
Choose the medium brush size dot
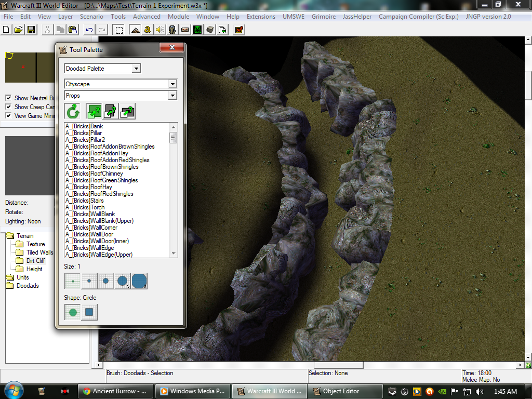(106, 281)
